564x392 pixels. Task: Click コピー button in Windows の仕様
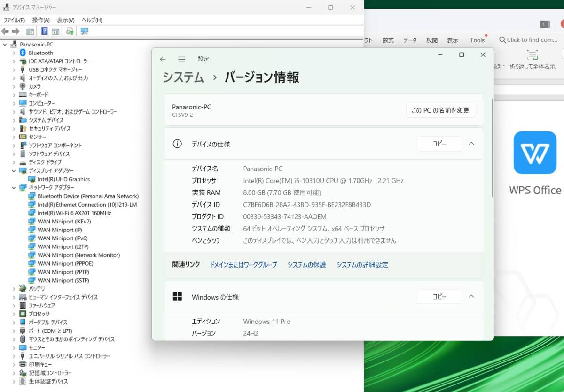pyautogui.click(x=439, y=296)
